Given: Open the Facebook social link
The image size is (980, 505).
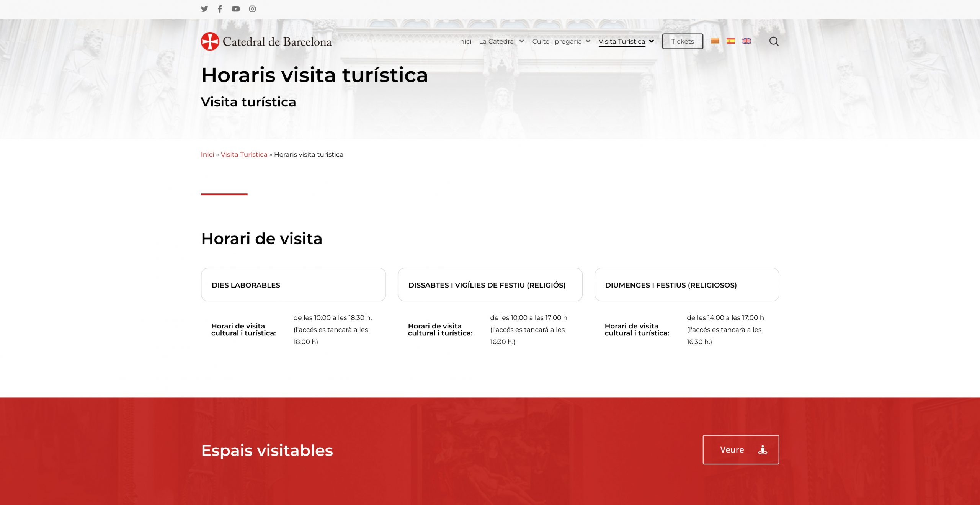Looking at the screenshot, I should [220, 9].
